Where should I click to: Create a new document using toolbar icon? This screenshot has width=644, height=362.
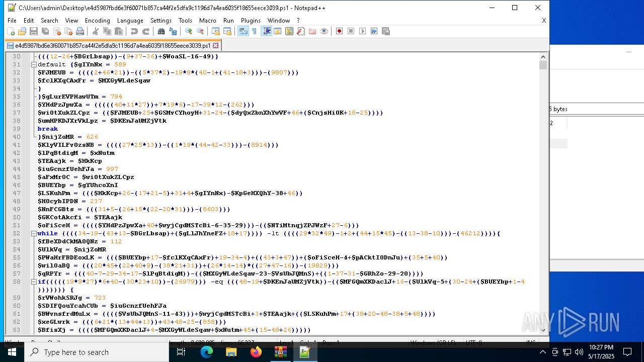tap(11, 31)
